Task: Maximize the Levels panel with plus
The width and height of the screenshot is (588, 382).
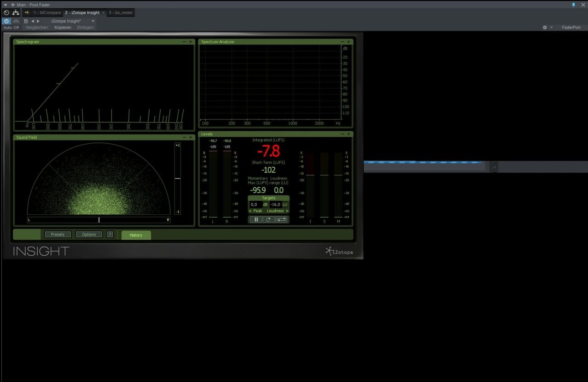Action: click(x=349, y=134)
